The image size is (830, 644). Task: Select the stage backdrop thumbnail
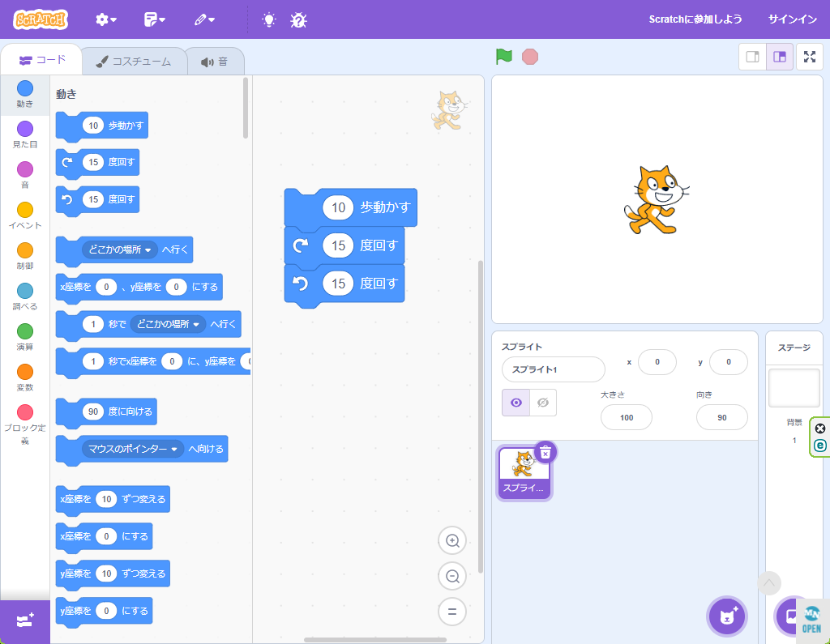794,388
